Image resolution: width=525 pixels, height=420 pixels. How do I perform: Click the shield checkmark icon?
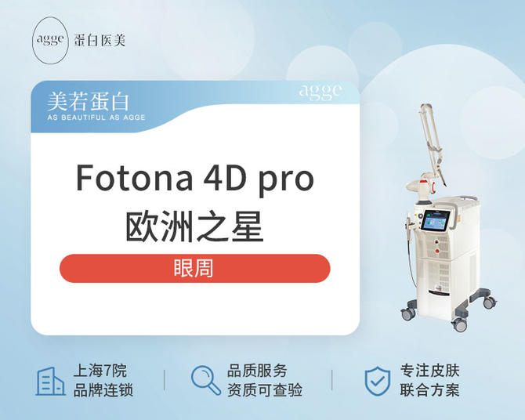point(378,381)
